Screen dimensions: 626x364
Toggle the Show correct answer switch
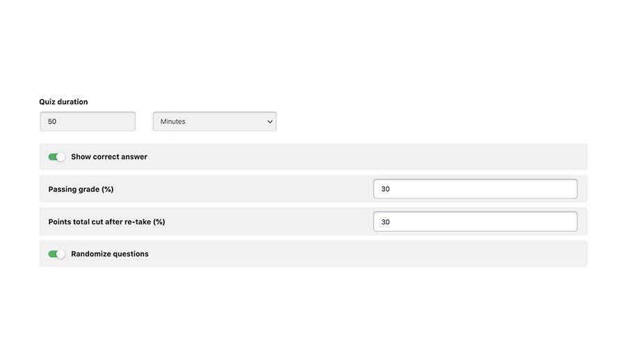57,157
